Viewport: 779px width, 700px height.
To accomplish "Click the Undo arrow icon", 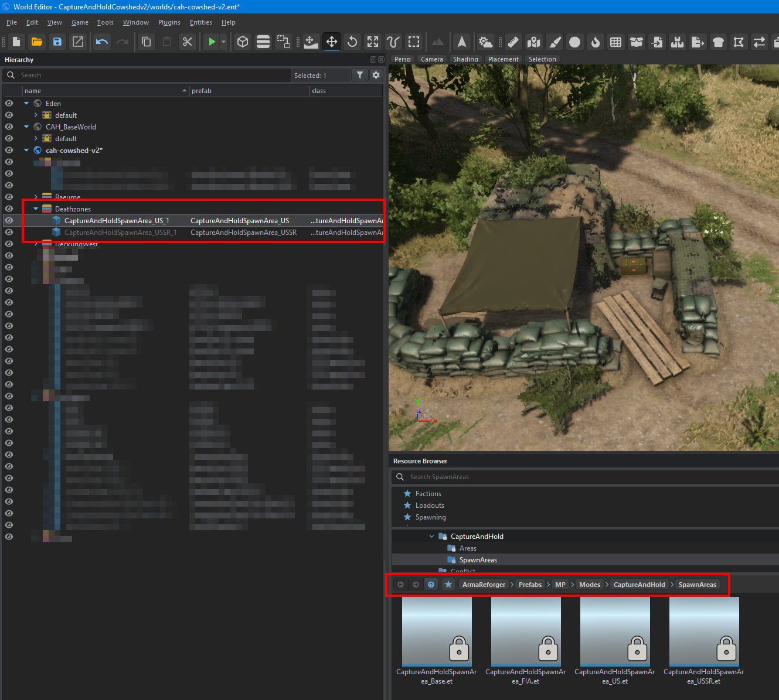I will [x=102, y=42].
